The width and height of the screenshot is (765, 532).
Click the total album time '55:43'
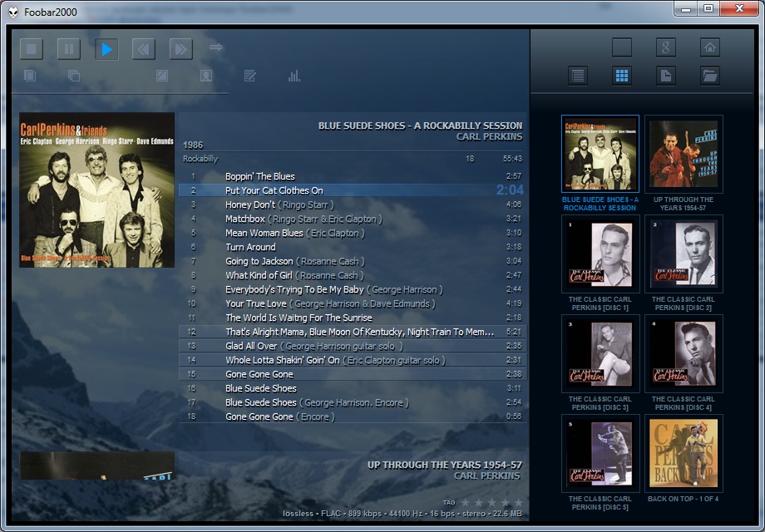point(512,159)
